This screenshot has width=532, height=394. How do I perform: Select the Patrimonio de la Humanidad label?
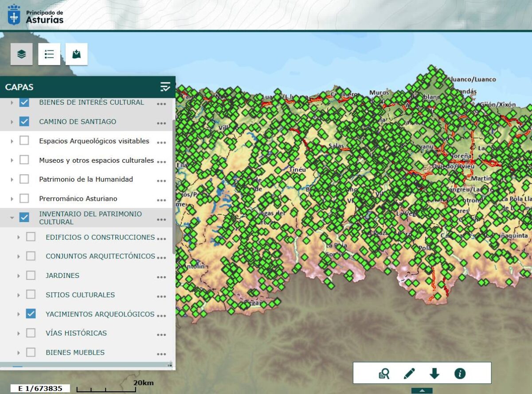86,179
